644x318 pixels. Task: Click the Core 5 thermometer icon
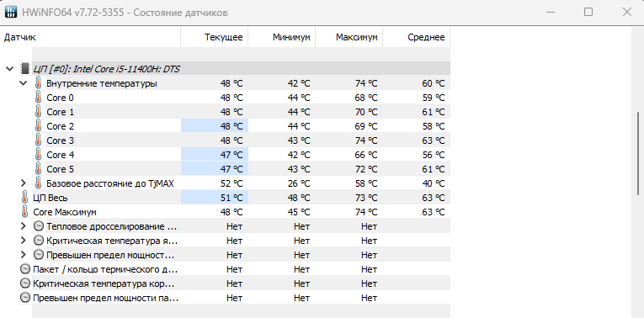coord(38,169)
